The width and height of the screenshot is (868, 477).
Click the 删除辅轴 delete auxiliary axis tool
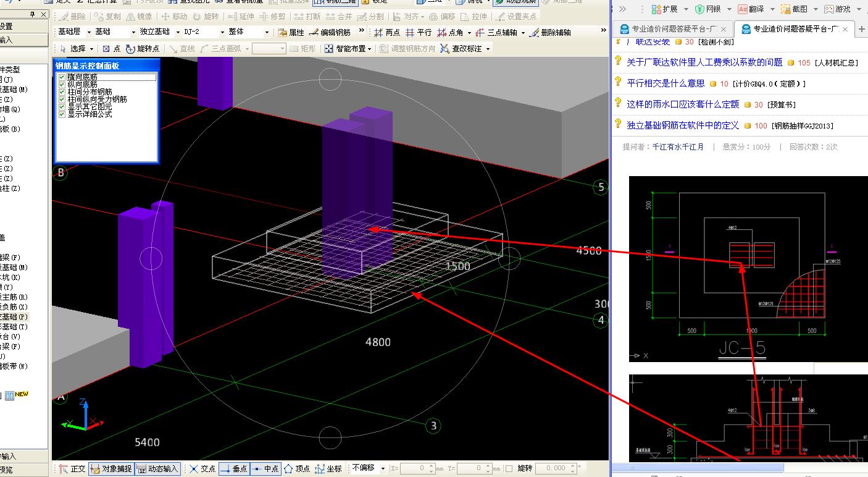550,32
